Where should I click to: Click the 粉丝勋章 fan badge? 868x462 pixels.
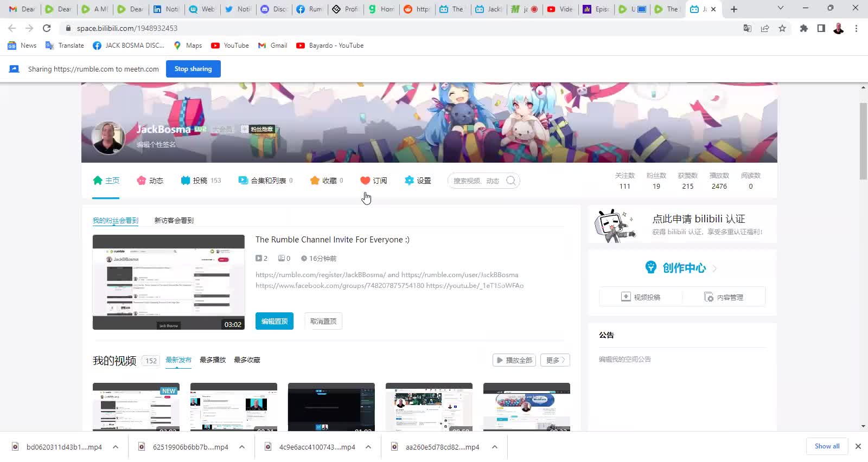(x=258, y=129)
